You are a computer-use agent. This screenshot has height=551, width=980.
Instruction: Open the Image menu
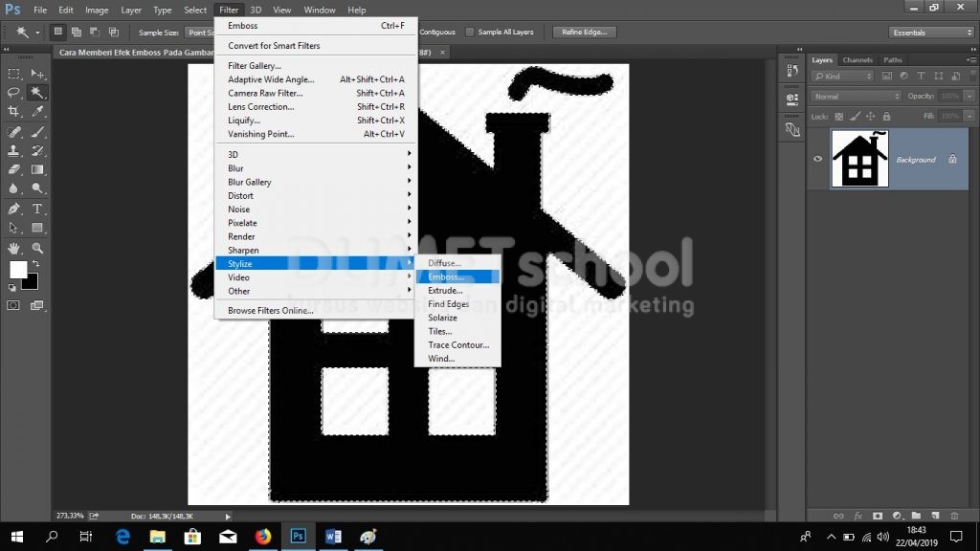point(97,10)
